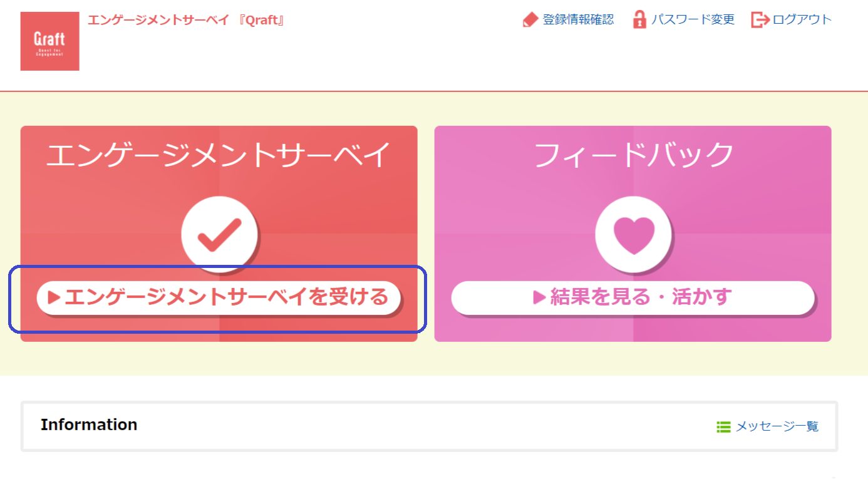868x479 pixels.
Task: Click the padlock icon for パスワード変更
Action: [639, 19]
